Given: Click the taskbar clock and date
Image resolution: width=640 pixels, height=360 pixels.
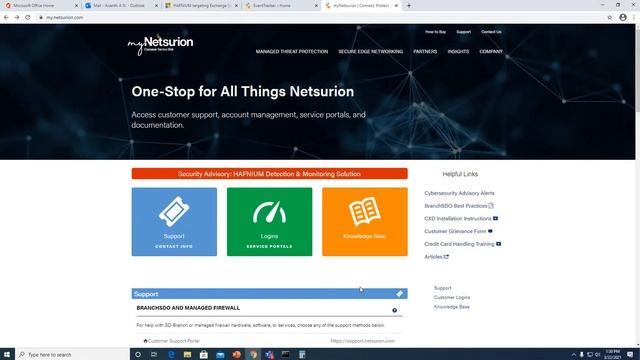Looking at the screenshot, I should [613, 354].
